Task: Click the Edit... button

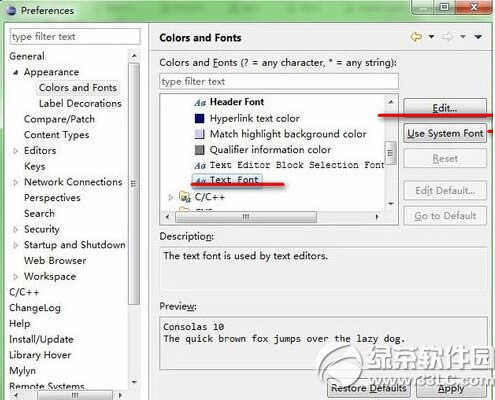Action: click(445, 108)
